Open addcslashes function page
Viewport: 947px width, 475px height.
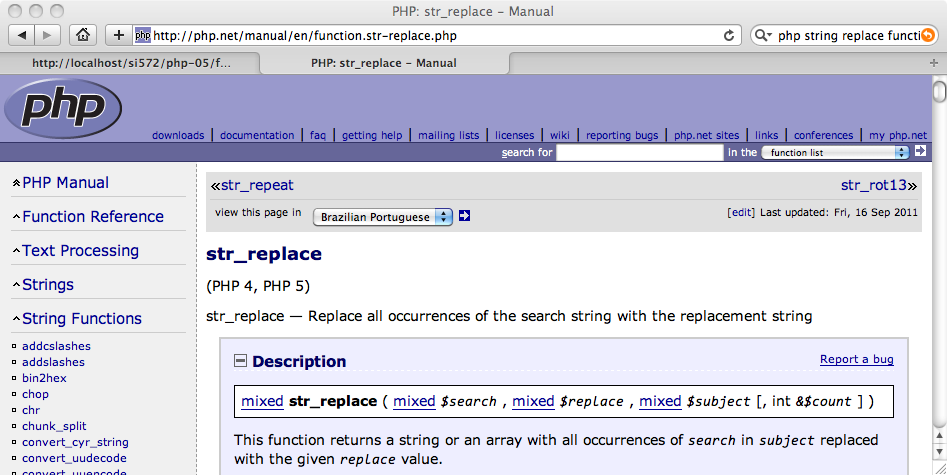(x=56, y=346)
